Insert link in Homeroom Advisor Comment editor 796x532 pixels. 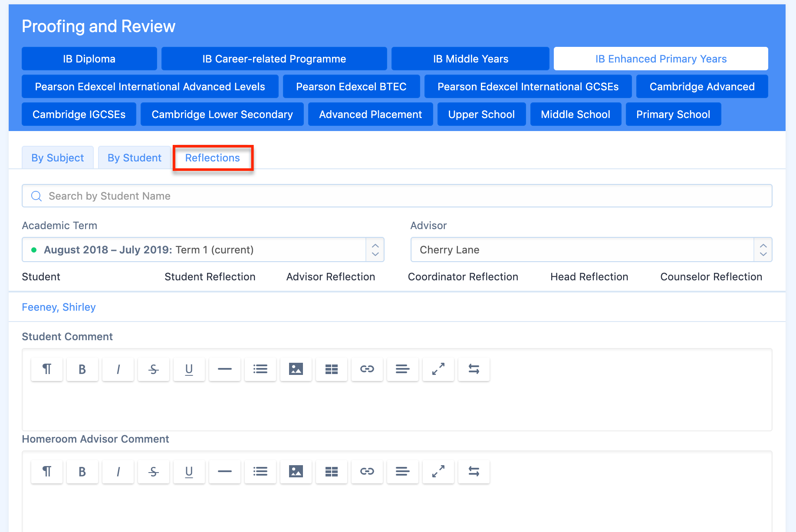(367, 472)
